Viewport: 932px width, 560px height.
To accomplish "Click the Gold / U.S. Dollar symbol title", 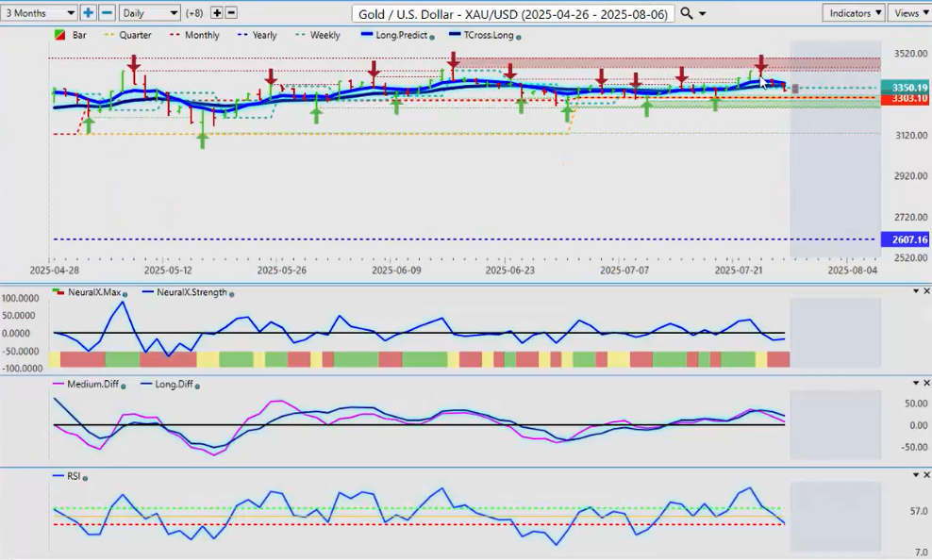I will click(x=513, y=13).
